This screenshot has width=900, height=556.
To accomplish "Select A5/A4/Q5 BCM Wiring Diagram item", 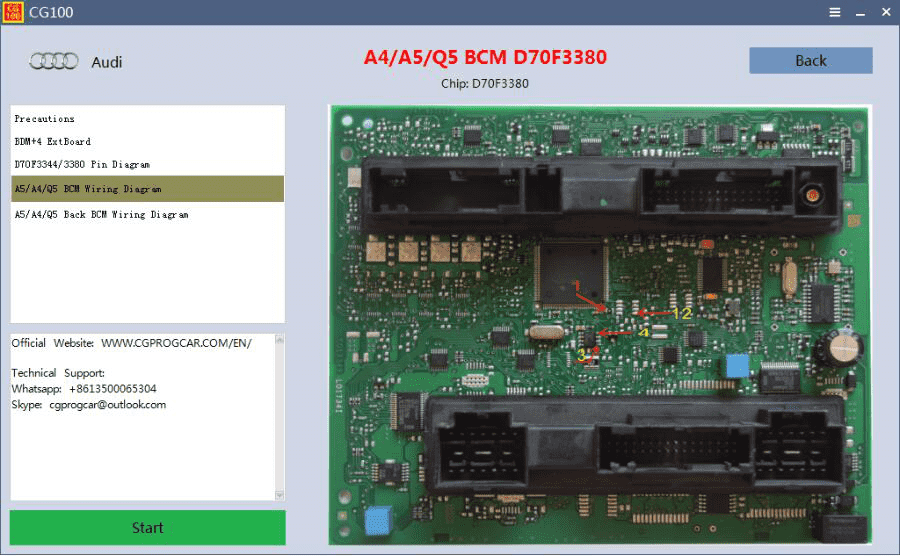I will pos(148,189).
